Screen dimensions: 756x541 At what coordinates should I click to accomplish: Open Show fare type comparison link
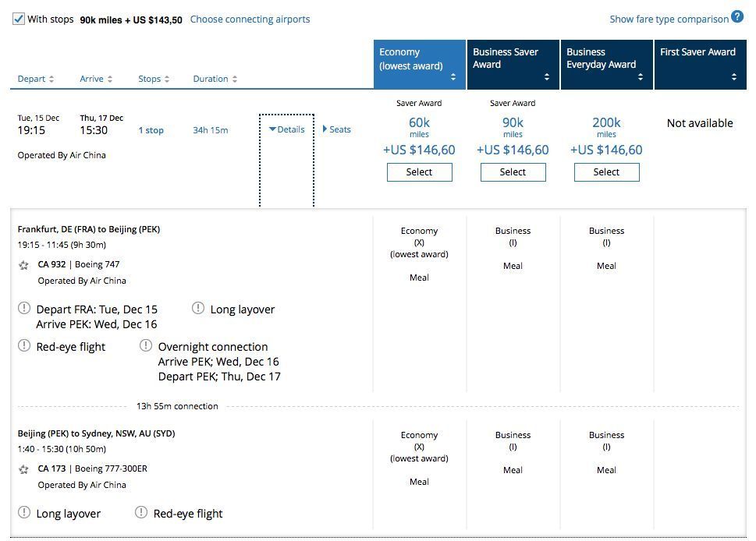[x=669, y=19]
